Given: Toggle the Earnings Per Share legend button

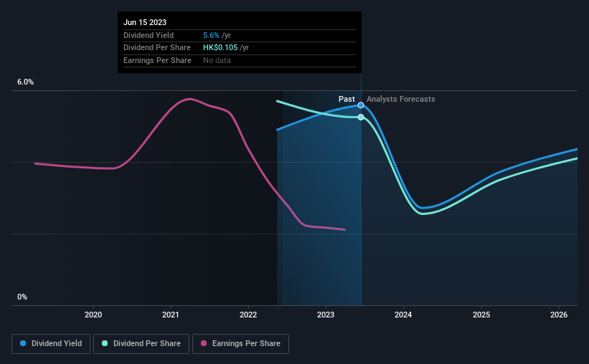Looking at the screenshot, I should [x=240, y=344].
